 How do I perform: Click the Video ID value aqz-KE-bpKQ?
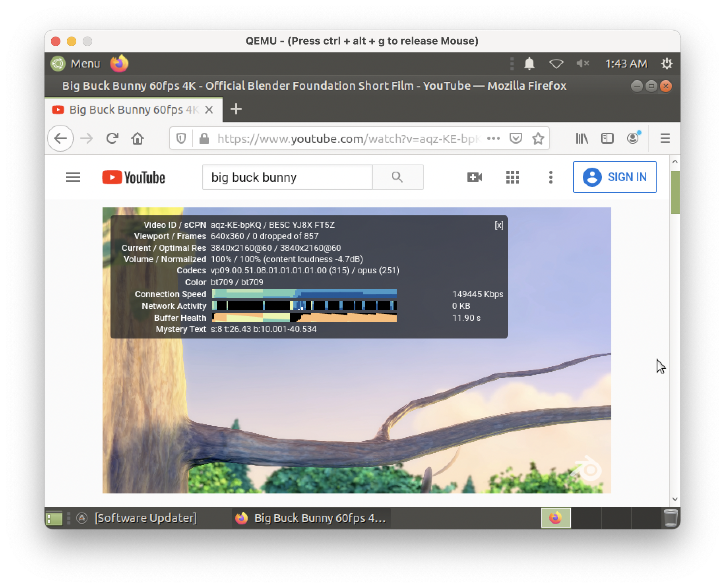click(236, 225)
